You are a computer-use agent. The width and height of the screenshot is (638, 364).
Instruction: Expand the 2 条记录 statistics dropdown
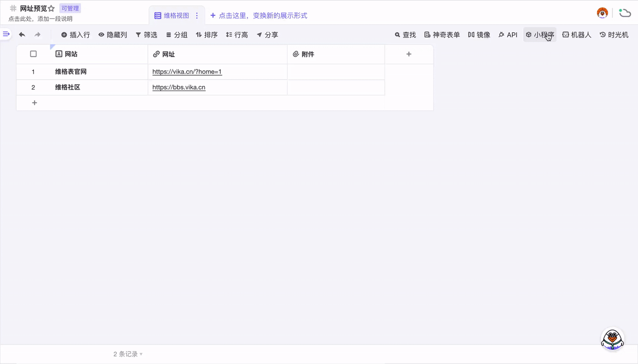pos(128,354)
